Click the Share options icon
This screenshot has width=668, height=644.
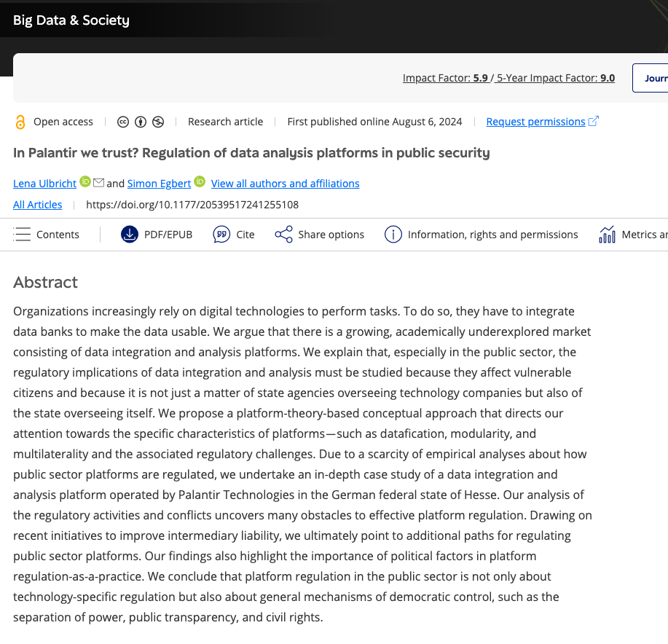283,235
